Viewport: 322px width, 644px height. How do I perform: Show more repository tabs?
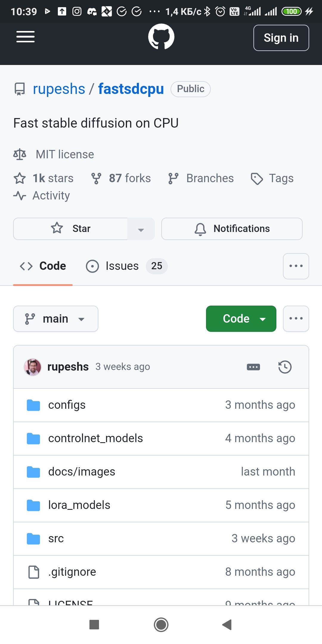pos(296,266)
